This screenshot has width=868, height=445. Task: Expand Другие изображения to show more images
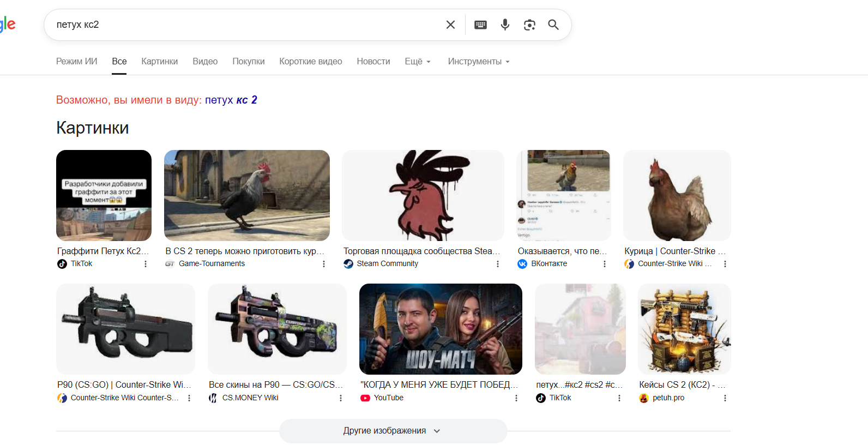[x=393, y=431]
